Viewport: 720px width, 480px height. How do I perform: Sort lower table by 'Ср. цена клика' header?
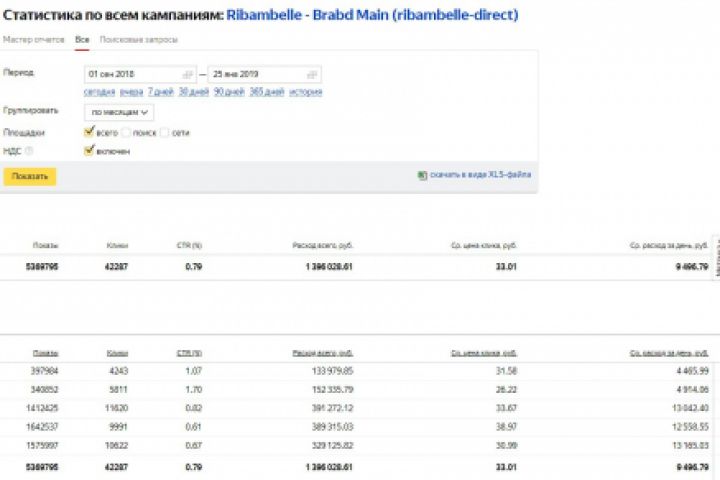pyautogui.click(x=484, y=353)
